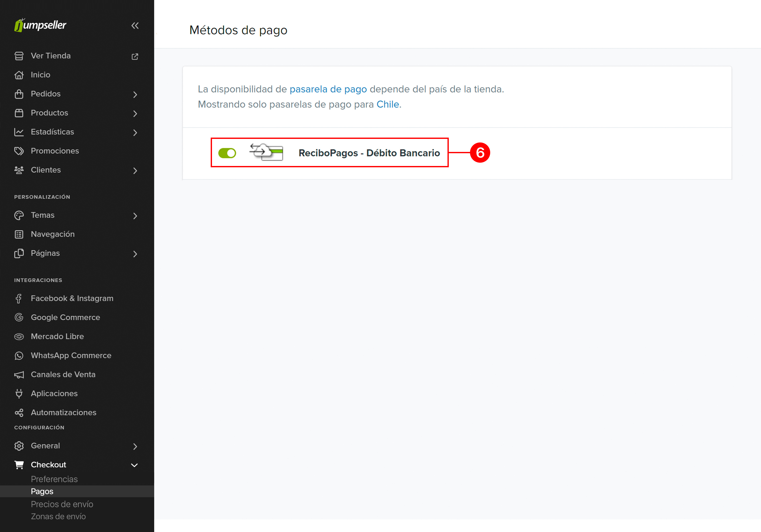The image size is (761, 532).
Task: Click the pages icon for Páginas
Action: [x=19, y=253]
